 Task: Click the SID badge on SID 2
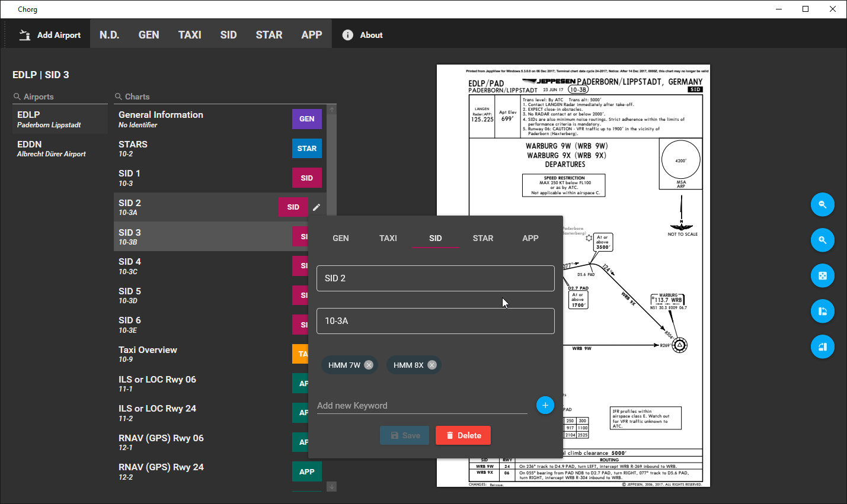tap(293, 207)
